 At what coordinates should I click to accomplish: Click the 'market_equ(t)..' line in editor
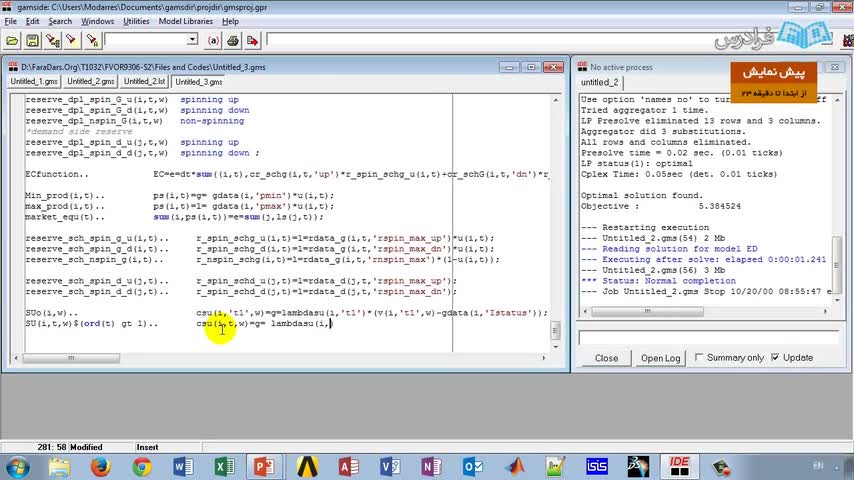(174, 217)
